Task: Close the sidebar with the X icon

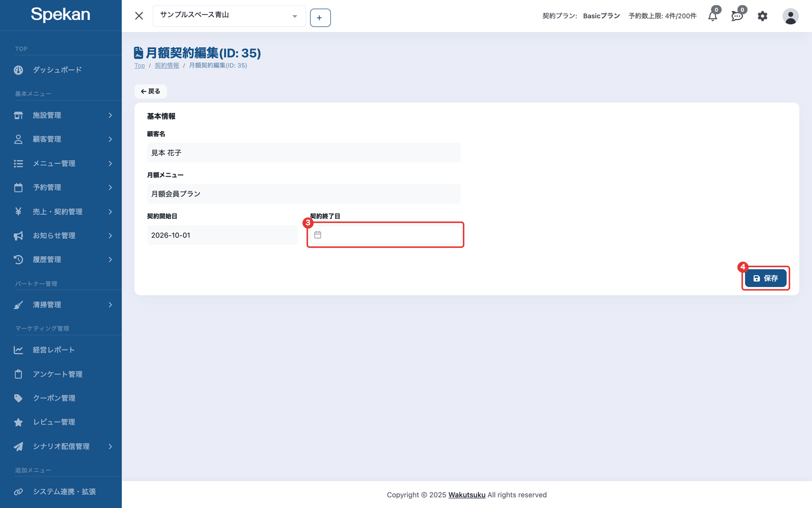Action: [x=139, y=16]
